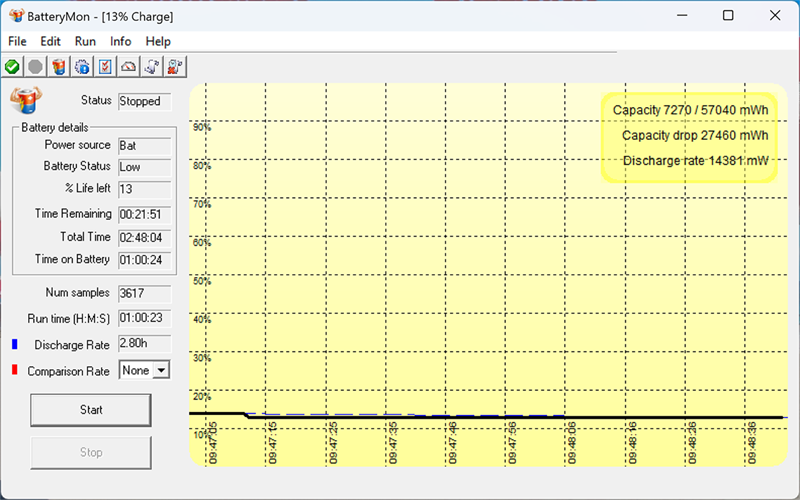Image resolution: width=800 pixels, height=500 pixels.
Task: Click the Status field showing Stopped
Action: pyautogui.click(x=145, y=102)
